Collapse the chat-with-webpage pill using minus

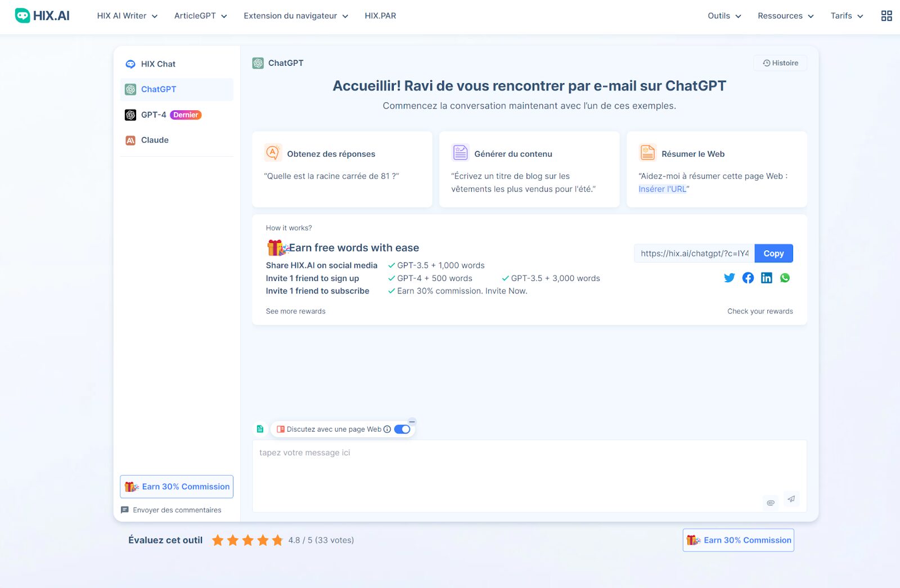(412, 422)
